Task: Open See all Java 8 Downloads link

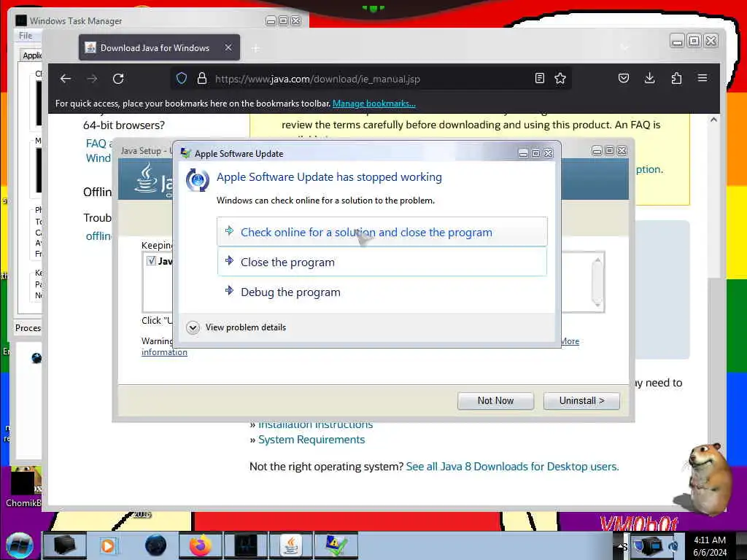Action: tap(512, 467)
